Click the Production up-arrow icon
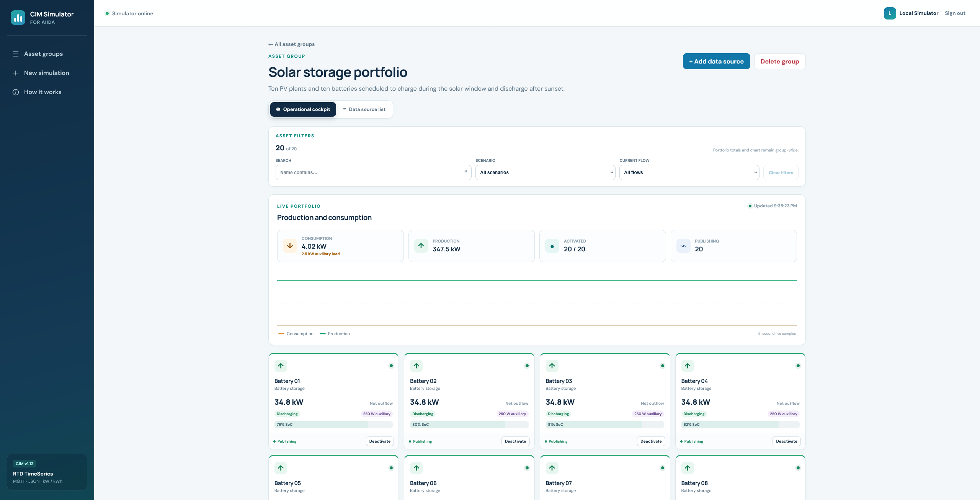Viewport: 980px width, 500px height. point(421,246)
